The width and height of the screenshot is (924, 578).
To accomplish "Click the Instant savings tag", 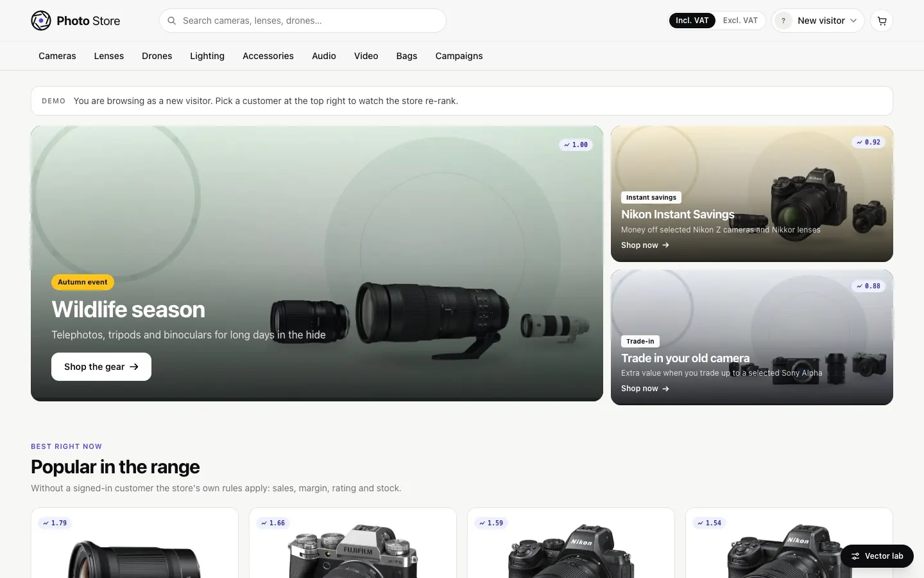I will tap(651, 197).
